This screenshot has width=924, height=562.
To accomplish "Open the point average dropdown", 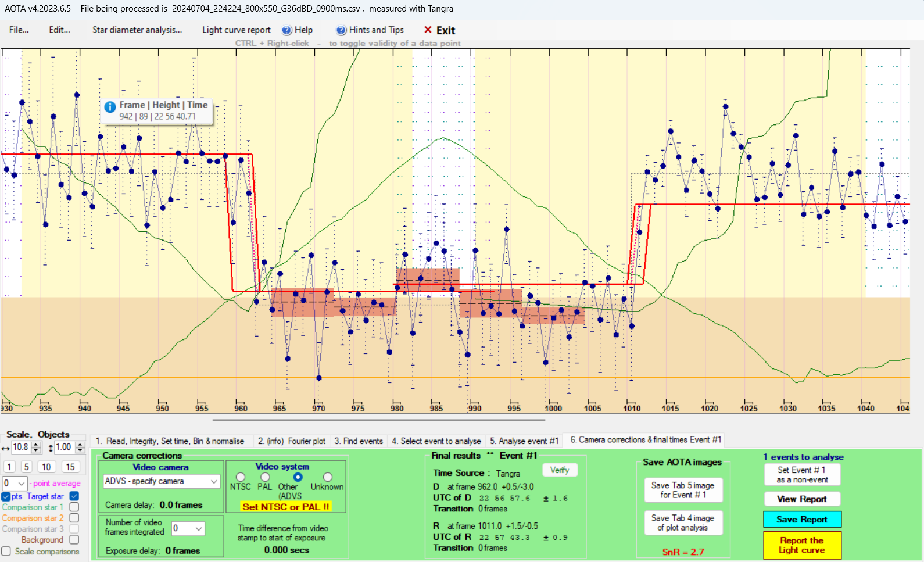I will pyautogui.click(x=22, y=484).
